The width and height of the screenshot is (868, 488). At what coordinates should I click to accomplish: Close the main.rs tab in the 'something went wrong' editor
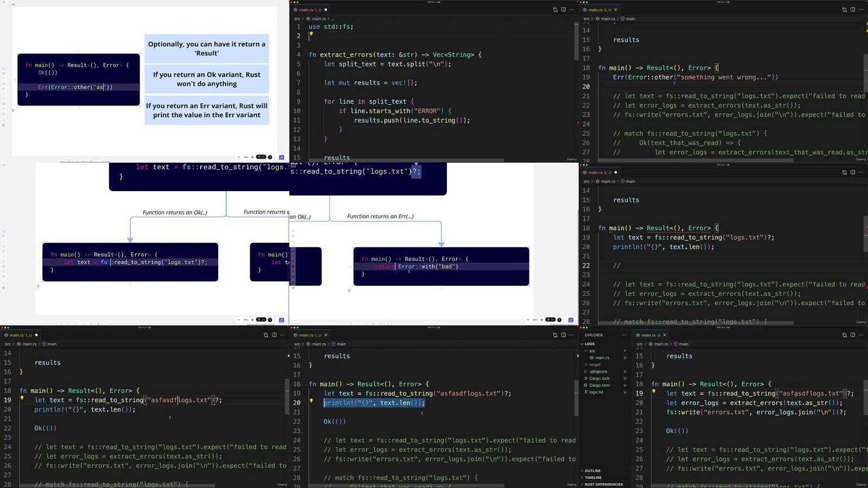[x=615, y=10]
